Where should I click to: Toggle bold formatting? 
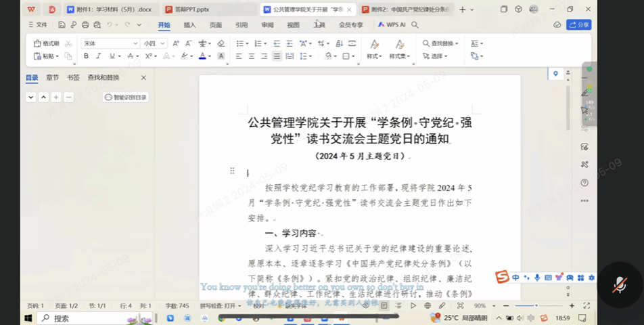[86, 56]
